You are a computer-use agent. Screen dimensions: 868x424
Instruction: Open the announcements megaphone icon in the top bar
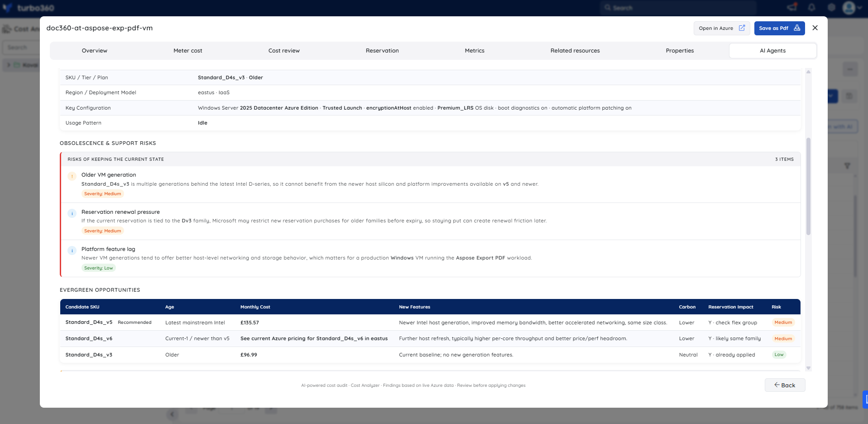pyautogui.click(x=792, y=7)
